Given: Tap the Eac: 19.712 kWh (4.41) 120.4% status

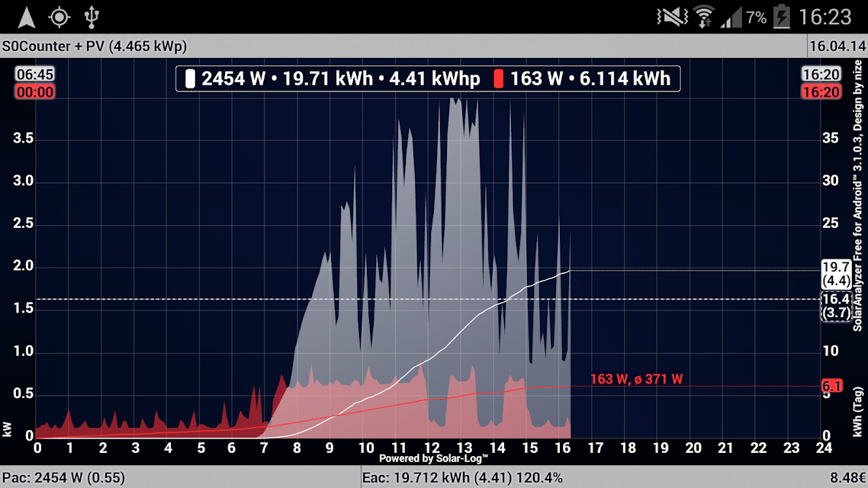Looking at the screenshot, I should [462, 477].
